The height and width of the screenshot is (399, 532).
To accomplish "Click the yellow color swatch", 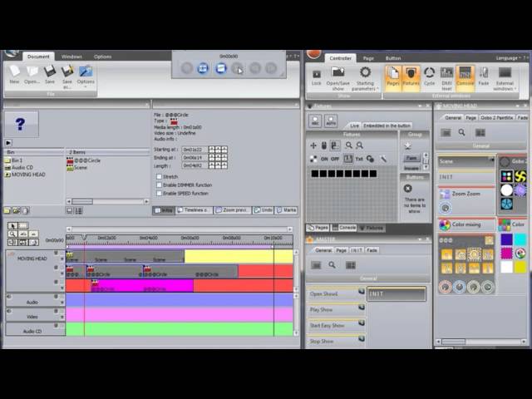I will 520,267.
